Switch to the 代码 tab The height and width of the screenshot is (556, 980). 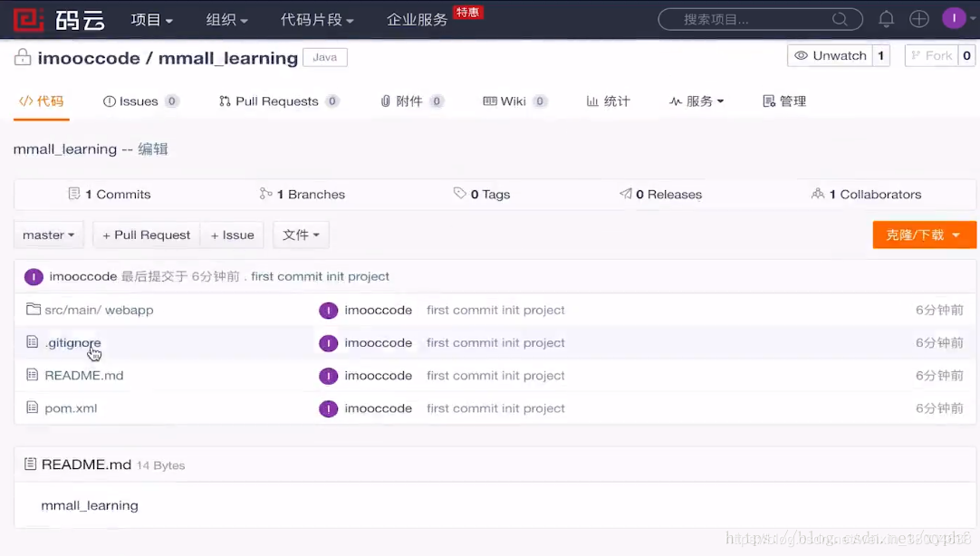[x=42, y=101]
